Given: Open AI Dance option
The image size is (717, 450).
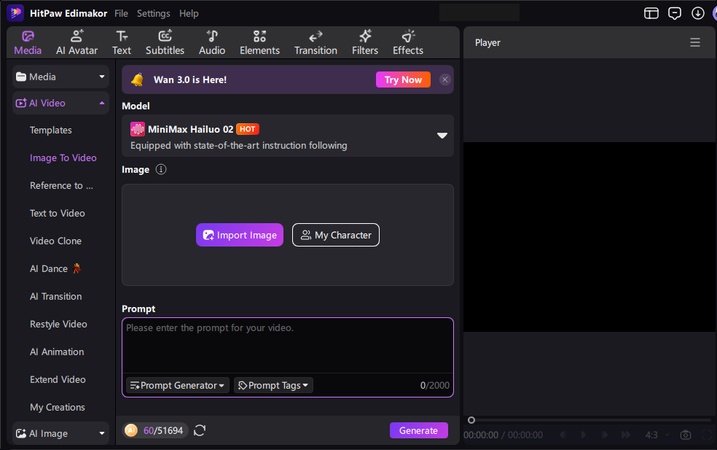Looking at the screenshot, I should tap(55, 269).
